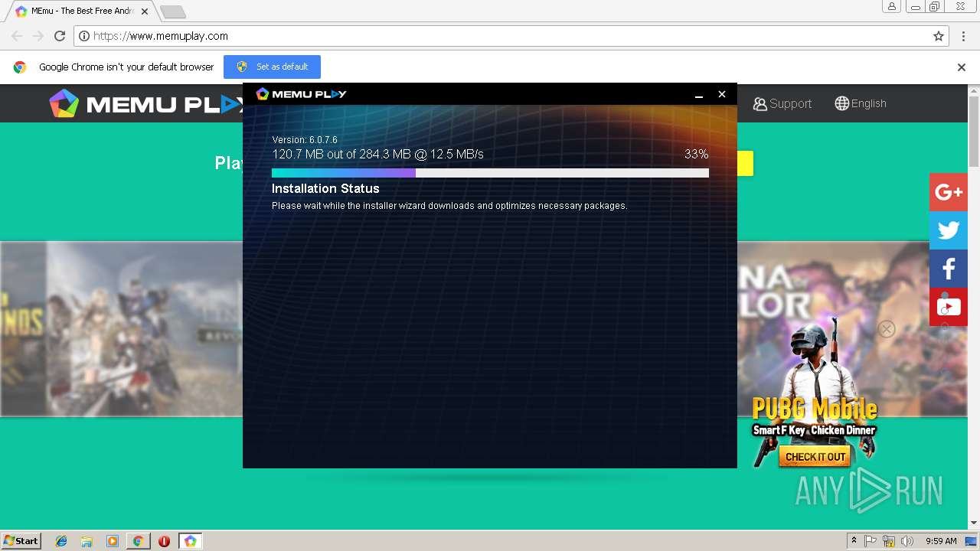
Task: Close the MEmu installer window
Action: (721, 94)
